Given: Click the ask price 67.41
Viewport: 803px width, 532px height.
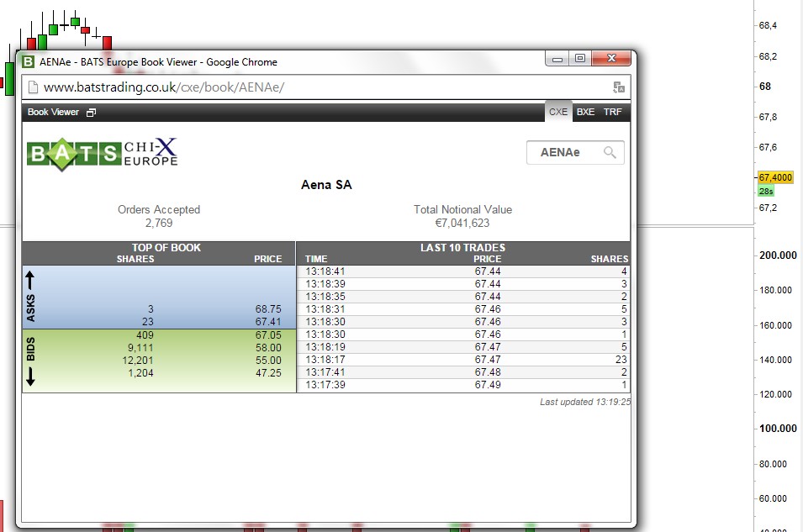Looking at the screenshot, I should [x=268, y=322].
